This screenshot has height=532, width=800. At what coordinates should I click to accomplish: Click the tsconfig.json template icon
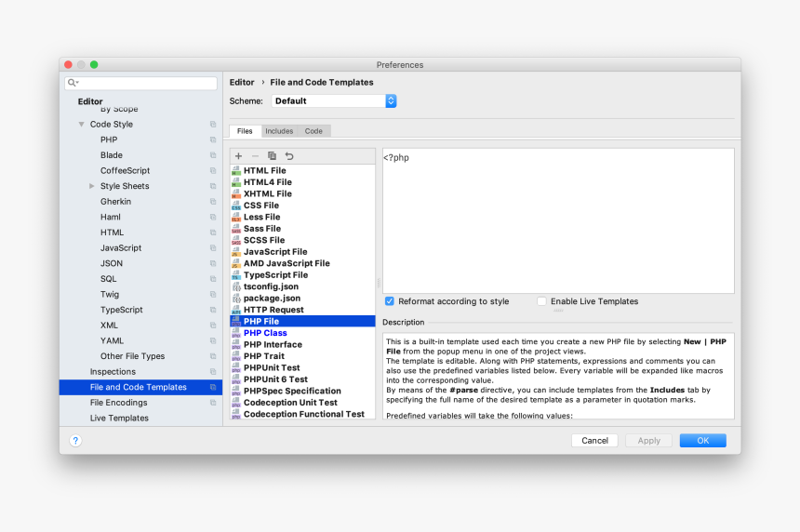click(x=236, y=286)
